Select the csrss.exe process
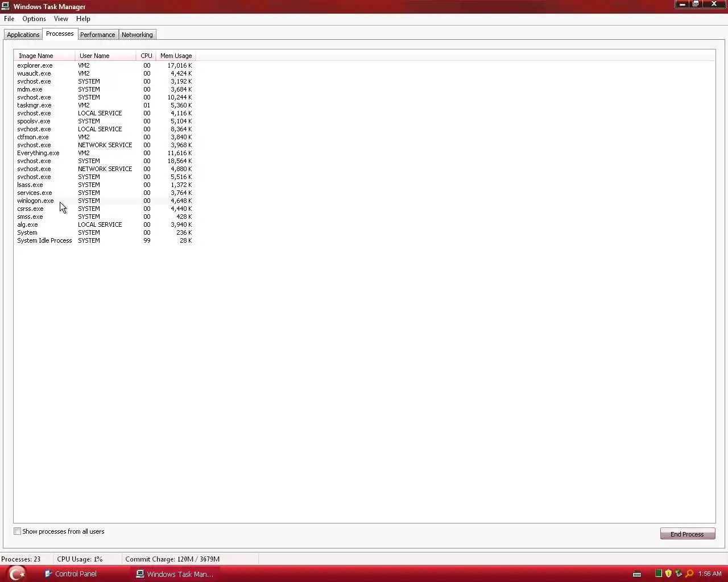This screenshot has height=582, width=728. tap(105, 209)
